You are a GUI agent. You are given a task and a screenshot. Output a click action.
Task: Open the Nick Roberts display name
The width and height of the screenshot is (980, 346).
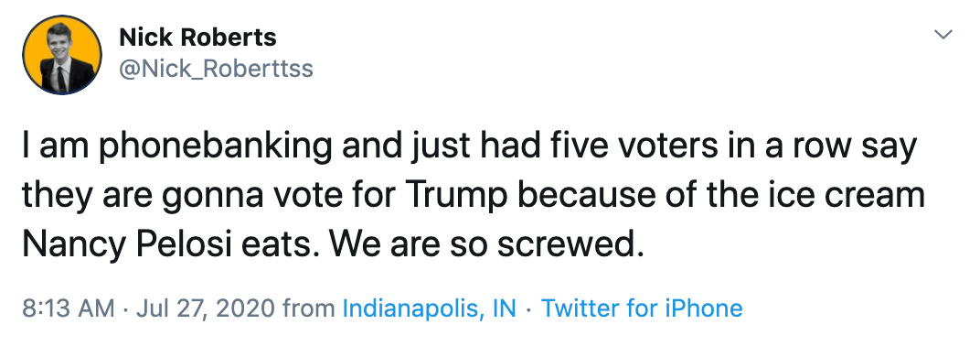coord(197,38)
